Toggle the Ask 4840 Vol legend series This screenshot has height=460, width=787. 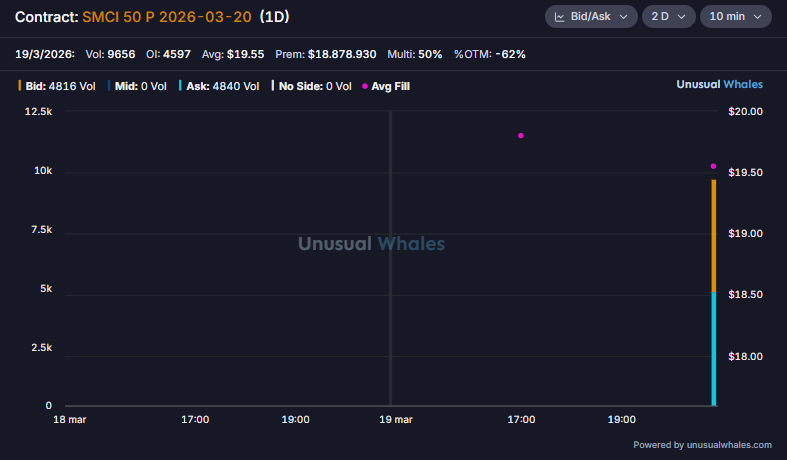click(x=219, y=86)
